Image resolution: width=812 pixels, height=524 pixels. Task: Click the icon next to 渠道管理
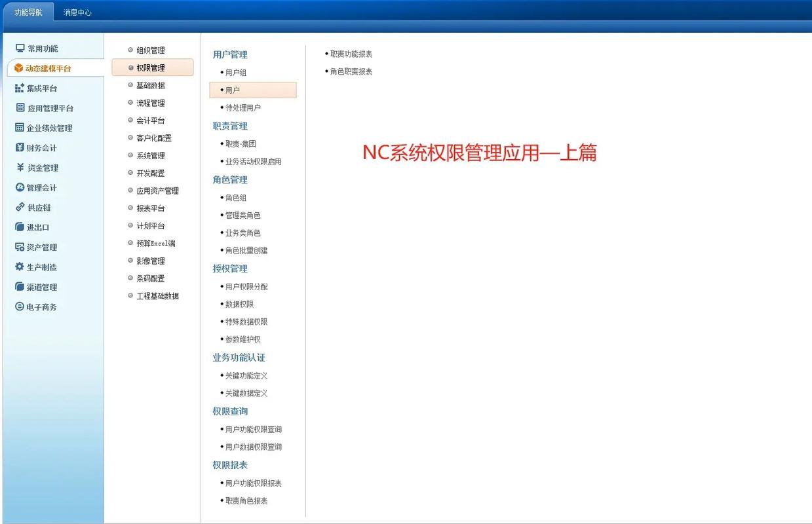(20, 287)
